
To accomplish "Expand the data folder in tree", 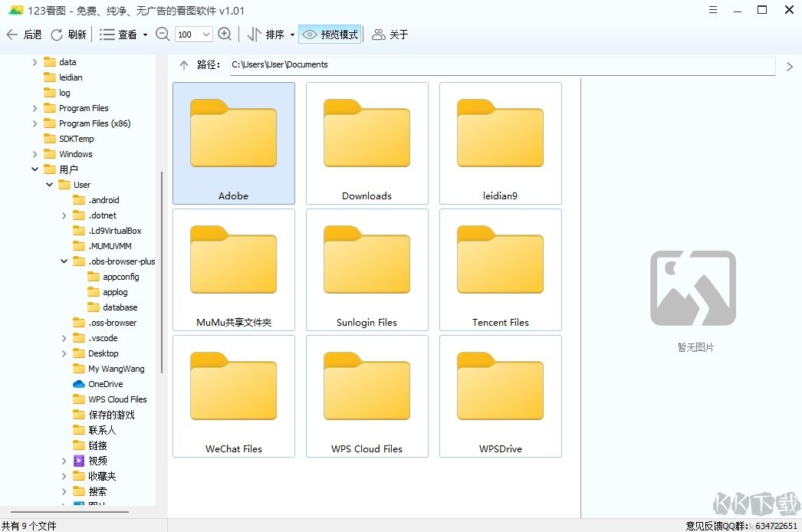I will [35, 62].
